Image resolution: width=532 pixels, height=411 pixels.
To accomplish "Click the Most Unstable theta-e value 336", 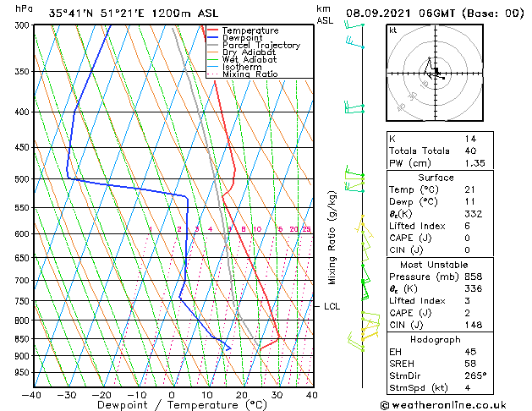I will (x=474, y=288).
